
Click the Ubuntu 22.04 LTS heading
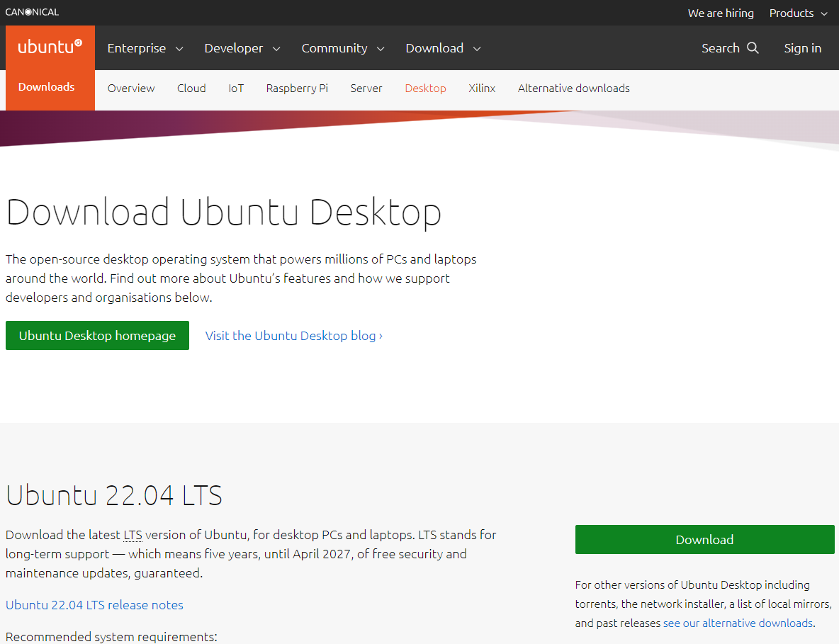(114, 495)
